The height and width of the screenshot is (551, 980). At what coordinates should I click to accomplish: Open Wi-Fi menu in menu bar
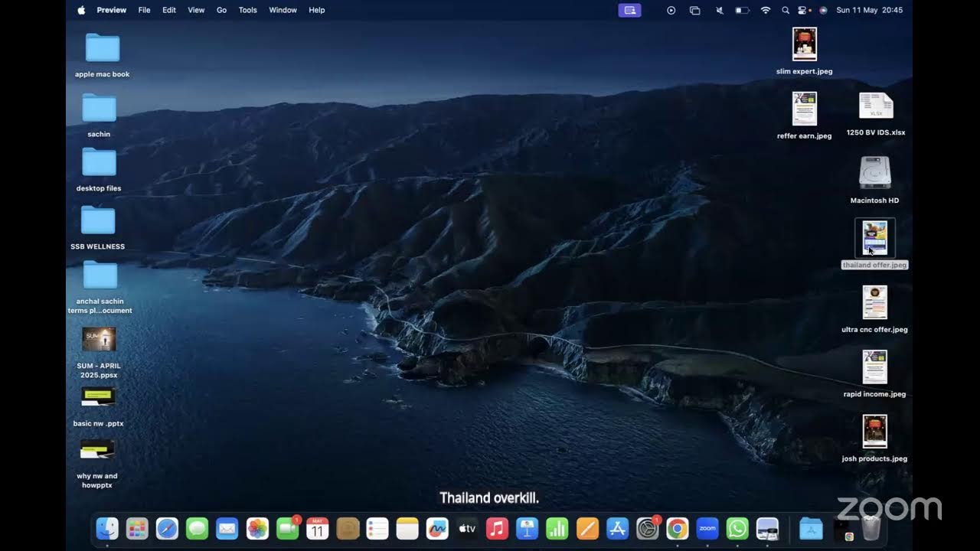coord(766,10)
